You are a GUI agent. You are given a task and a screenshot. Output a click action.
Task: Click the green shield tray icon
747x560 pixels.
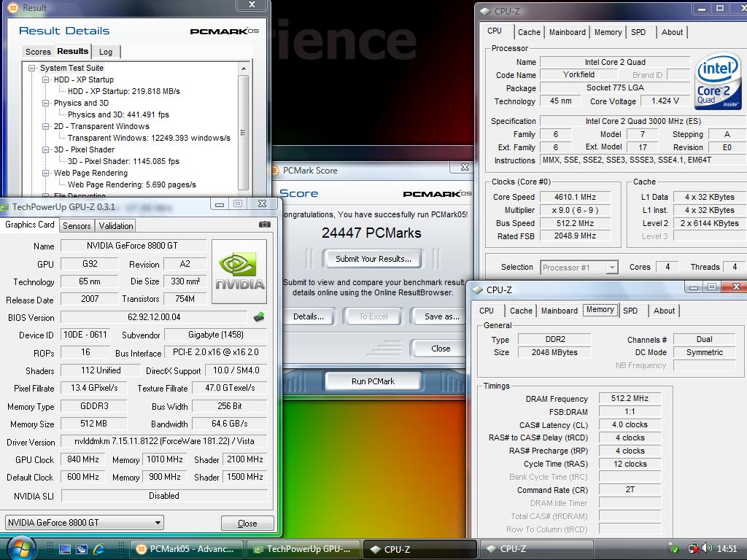(674, 548)
